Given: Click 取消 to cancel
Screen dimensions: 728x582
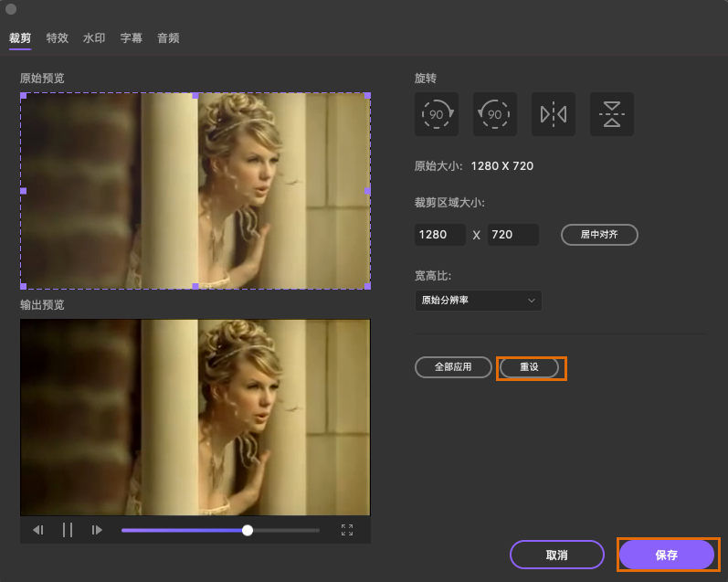Looking at the screenshot, I should pyautogui.click(x=556, y=555).
